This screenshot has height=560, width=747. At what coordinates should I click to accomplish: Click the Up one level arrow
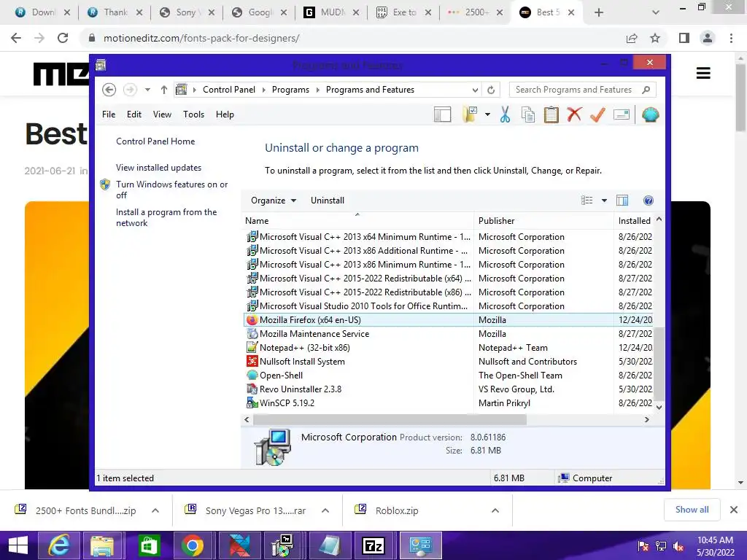(164, 90)
